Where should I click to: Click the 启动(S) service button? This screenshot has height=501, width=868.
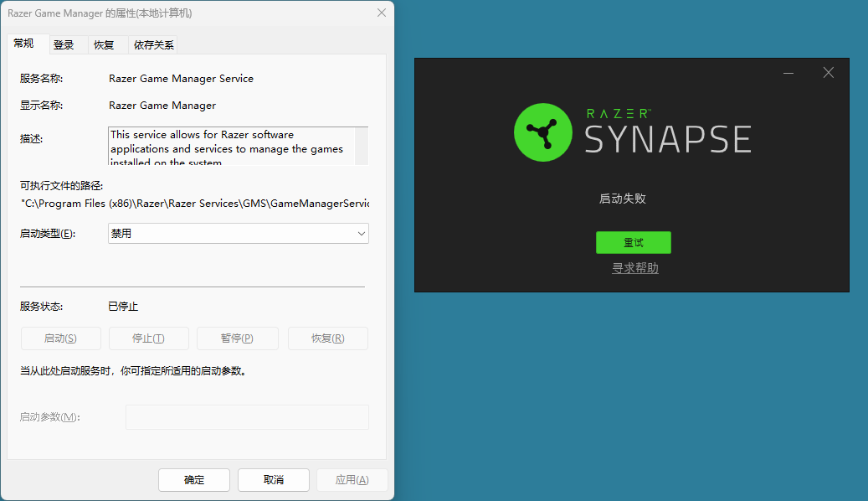click(x=61, y=338)
